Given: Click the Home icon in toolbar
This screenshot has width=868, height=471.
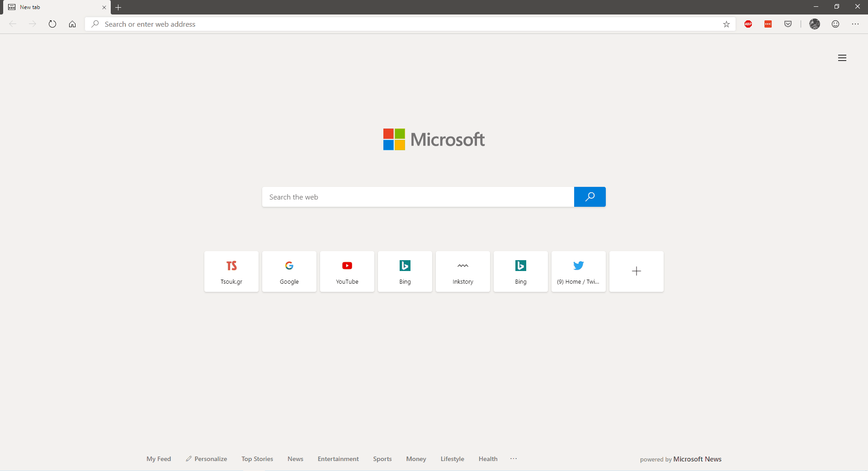Looking at the screenshot, I should [72, 24].
